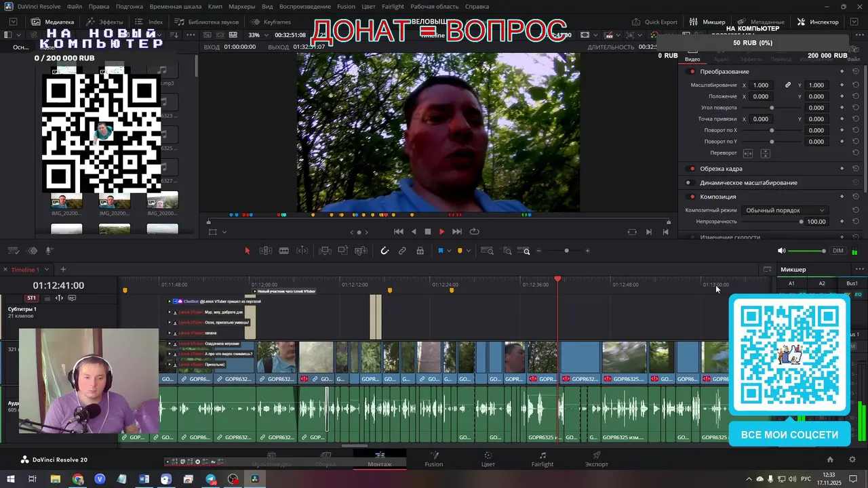The width and height of the screenshot is (868, 488).
Task: Click the match frame icon
Action: pyautogui.click(x=632, y=232)
